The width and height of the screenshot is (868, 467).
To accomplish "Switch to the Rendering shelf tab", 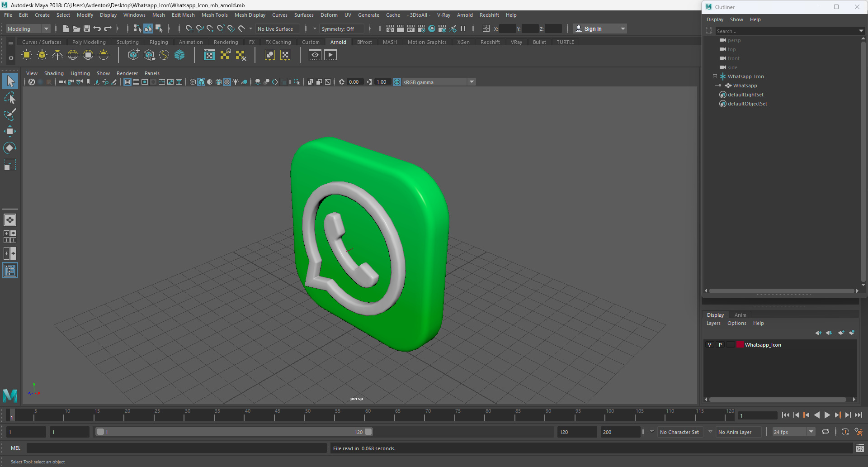I will 226,42.
